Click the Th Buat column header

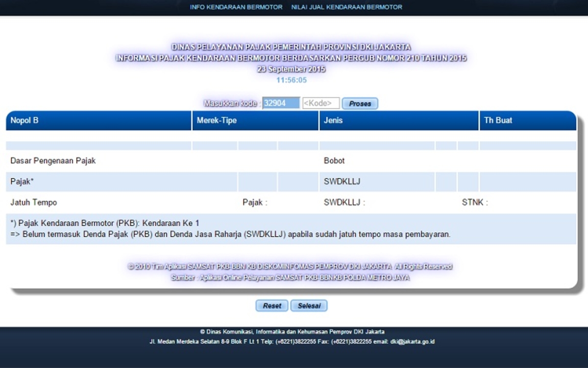point(498,120)
